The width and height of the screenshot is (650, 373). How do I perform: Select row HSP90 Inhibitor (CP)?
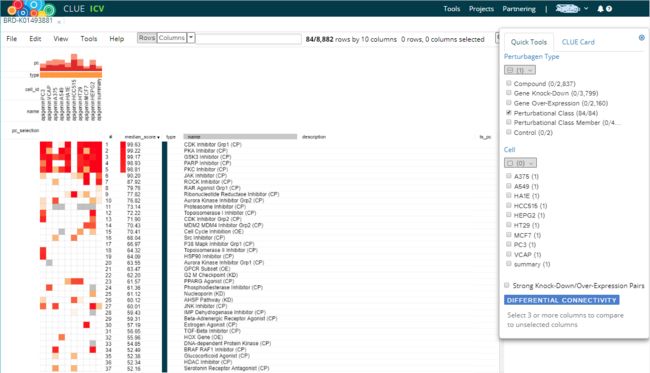point(209,257)
